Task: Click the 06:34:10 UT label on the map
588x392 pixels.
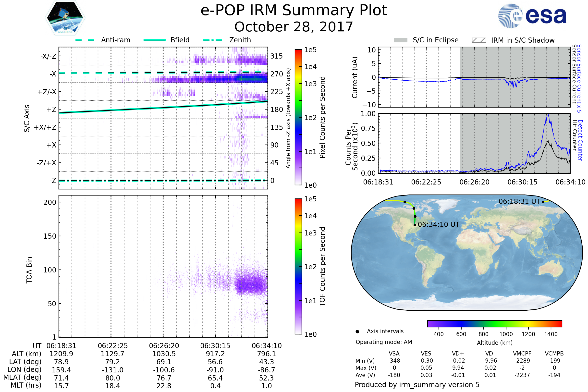Action: pos(439,224)
